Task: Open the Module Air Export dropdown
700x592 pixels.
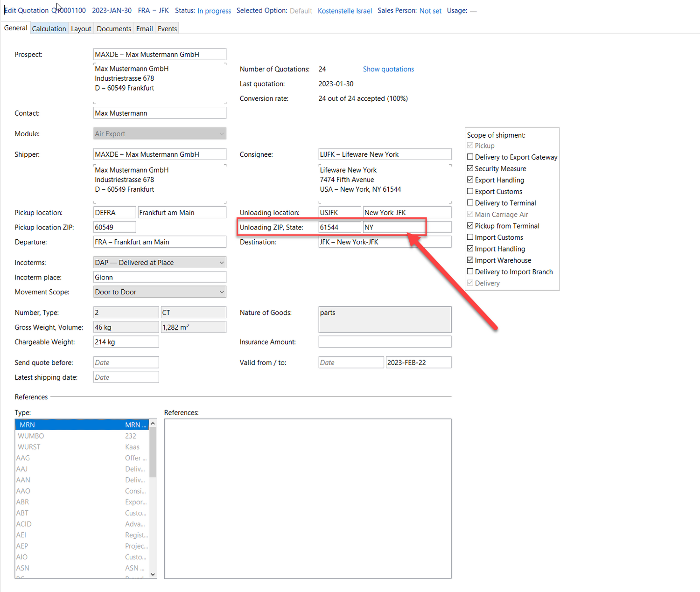Action: coord(160,134)
